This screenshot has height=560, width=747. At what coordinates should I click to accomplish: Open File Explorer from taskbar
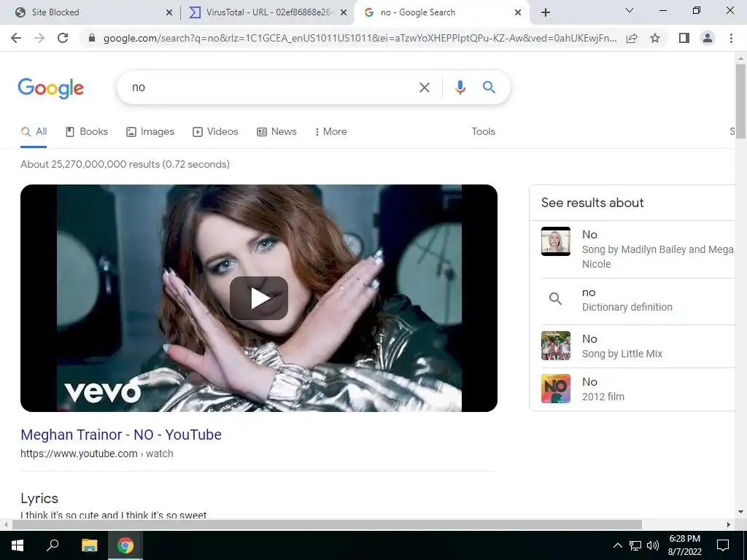[x=89, y=545]
